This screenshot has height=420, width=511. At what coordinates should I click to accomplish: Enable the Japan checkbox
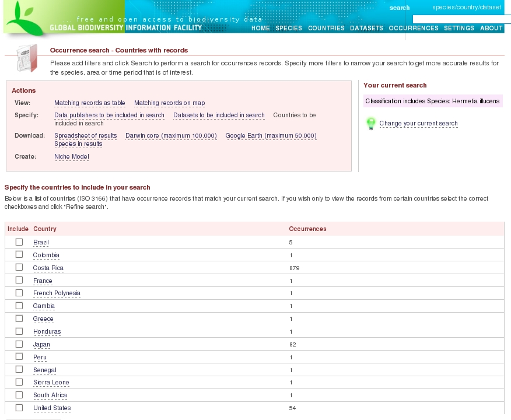(x=19, y=344)
